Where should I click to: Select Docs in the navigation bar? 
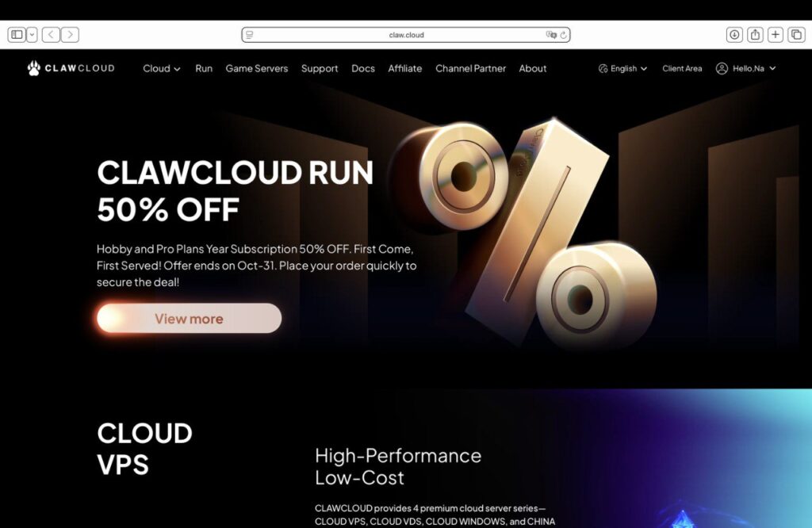point(363,68)
